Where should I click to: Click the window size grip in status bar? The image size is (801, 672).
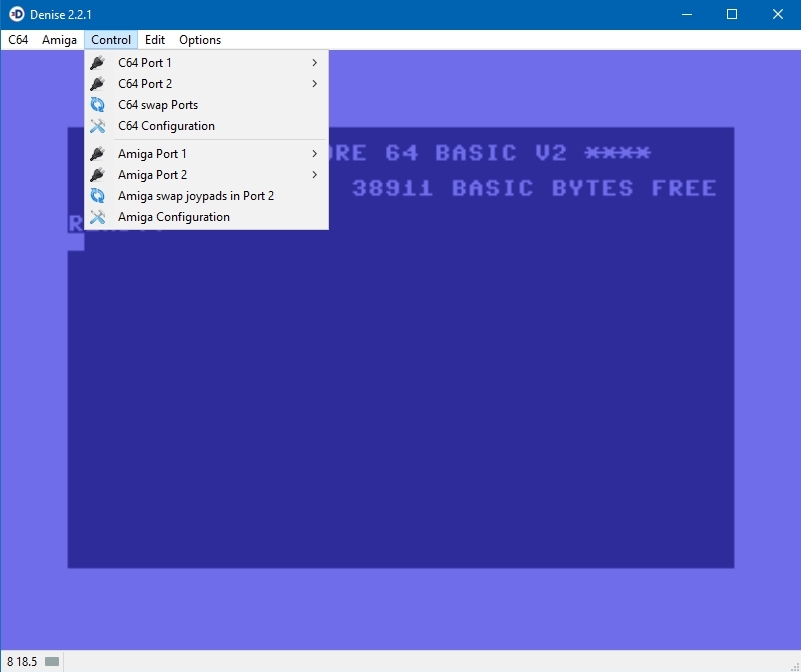(794, 665)
